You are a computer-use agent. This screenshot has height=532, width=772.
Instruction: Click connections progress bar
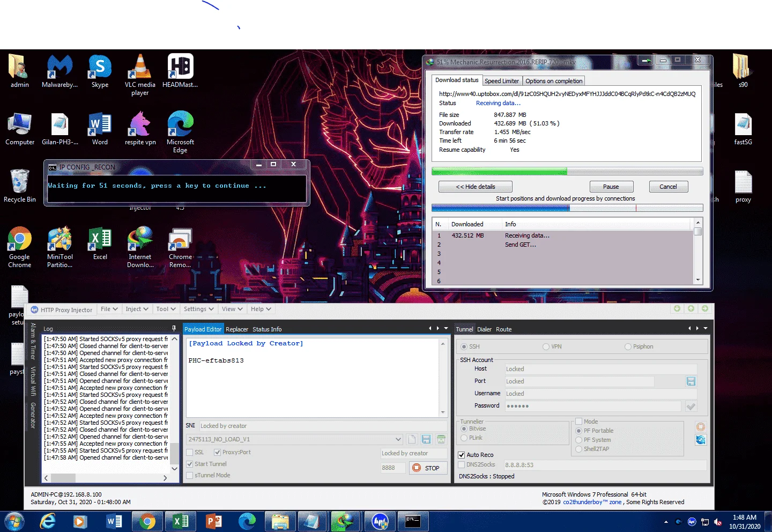click(x=567, y=208)
